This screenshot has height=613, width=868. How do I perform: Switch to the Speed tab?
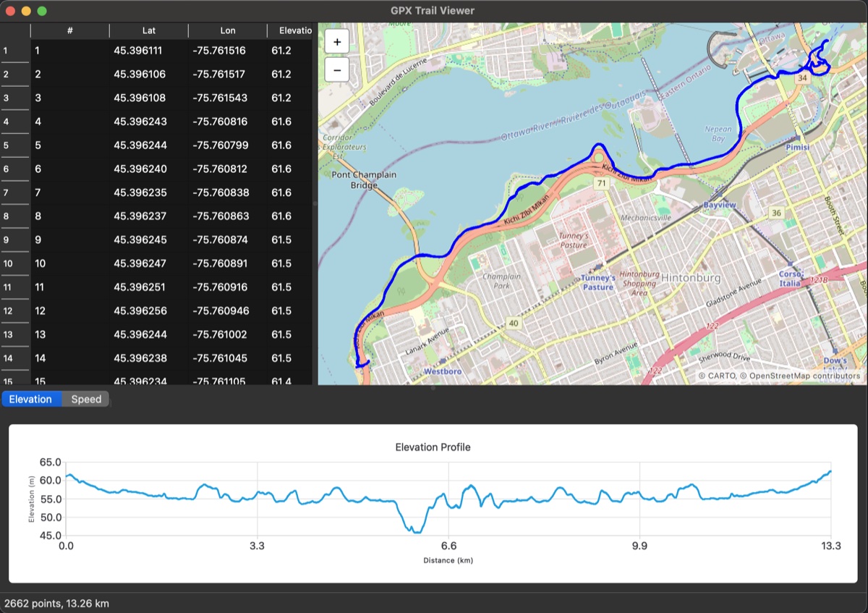click(x=86, y=399)
